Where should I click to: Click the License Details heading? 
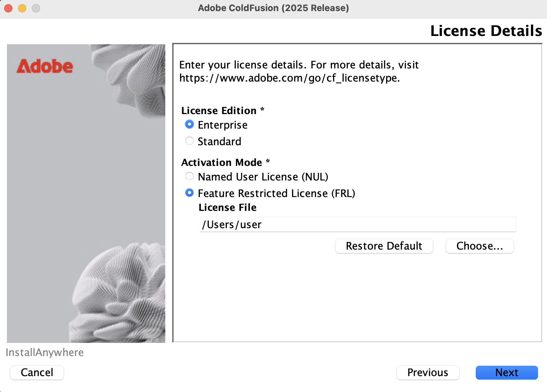pos(486,31)
